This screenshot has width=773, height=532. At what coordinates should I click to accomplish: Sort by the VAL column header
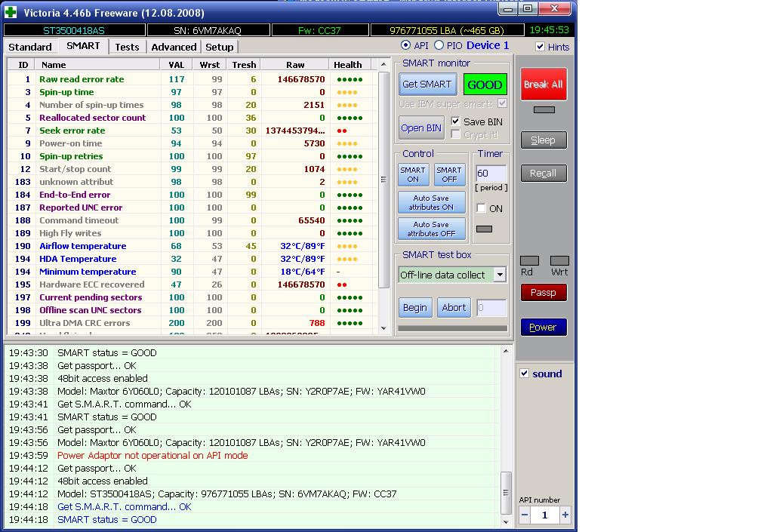176,65
